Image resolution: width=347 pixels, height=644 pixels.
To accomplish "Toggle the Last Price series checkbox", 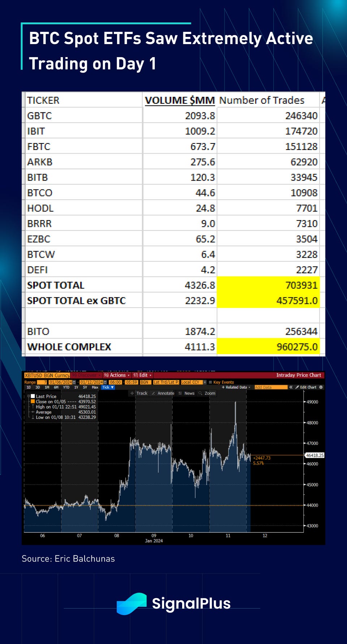I will click(33, 396).
